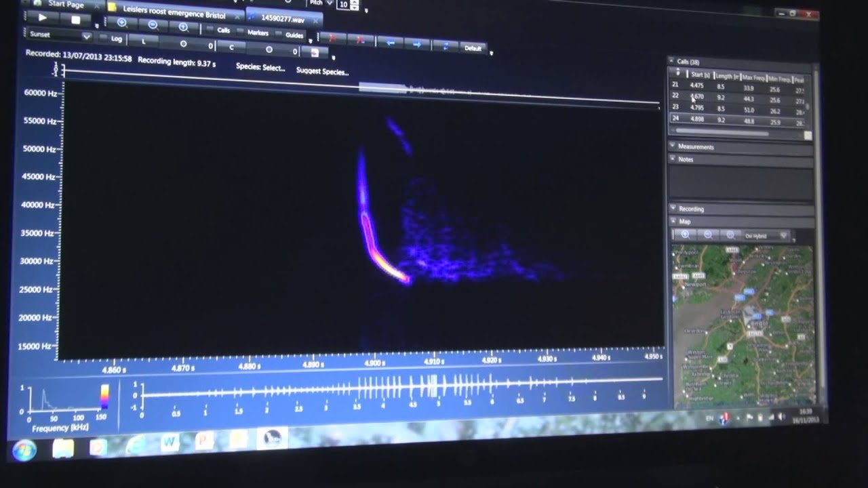Click the bat application taskbar icon
868x488 pixels.
(273, 439)
